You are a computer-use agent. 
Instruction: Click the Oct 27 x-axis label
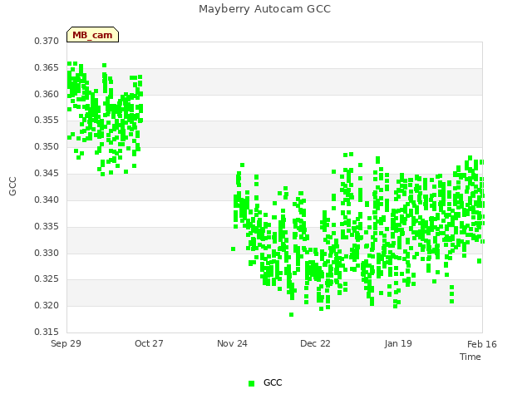(x=149, y=343)
